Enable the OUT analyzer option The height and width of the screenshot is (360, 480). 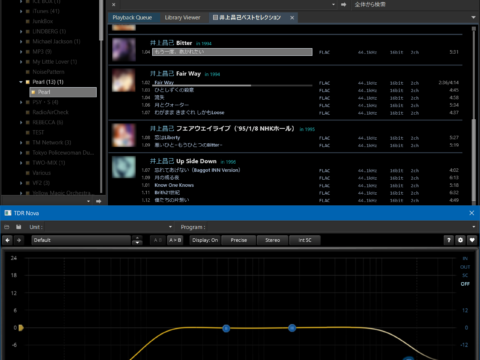[x=465, y=267]
